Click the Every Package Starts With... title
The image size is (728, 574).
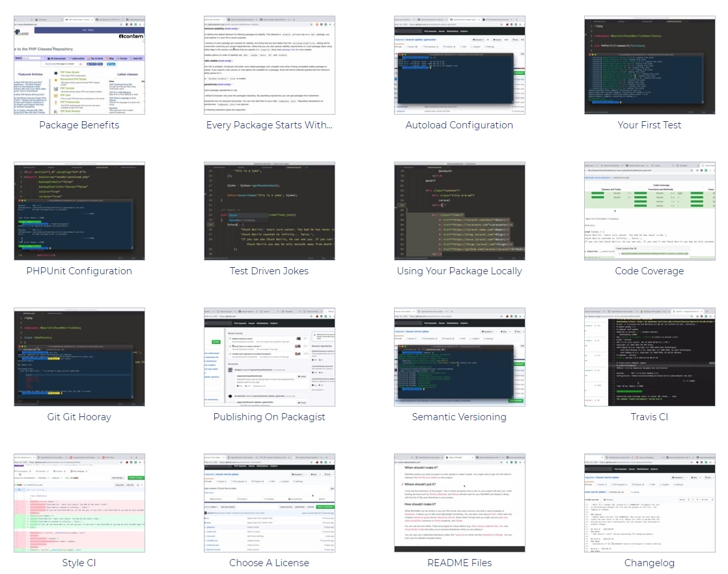click(x=270, y=125)
